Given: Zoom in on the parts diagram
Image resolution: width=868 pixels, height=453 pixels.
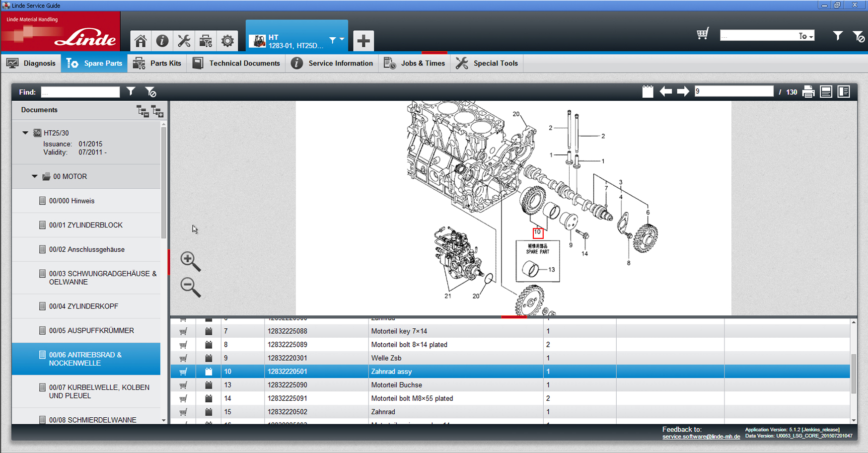Looking at the screenshot, I should coord(190,261).
